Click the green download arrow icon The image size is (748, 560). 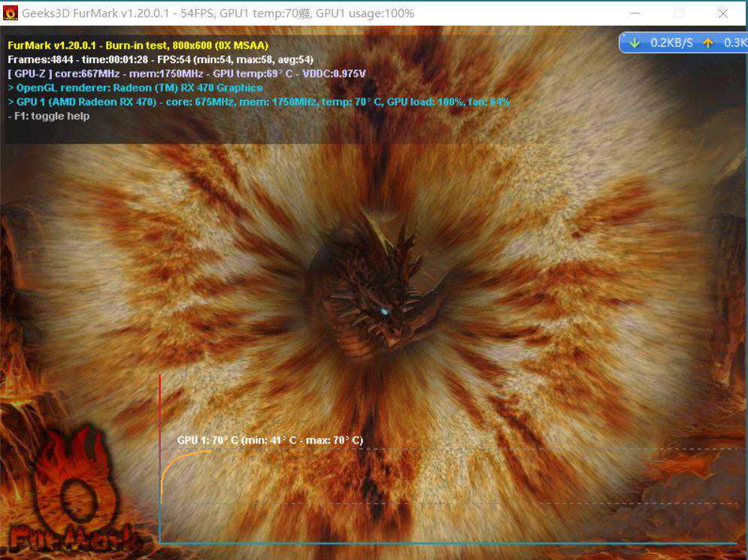click(x=635, y=43)
